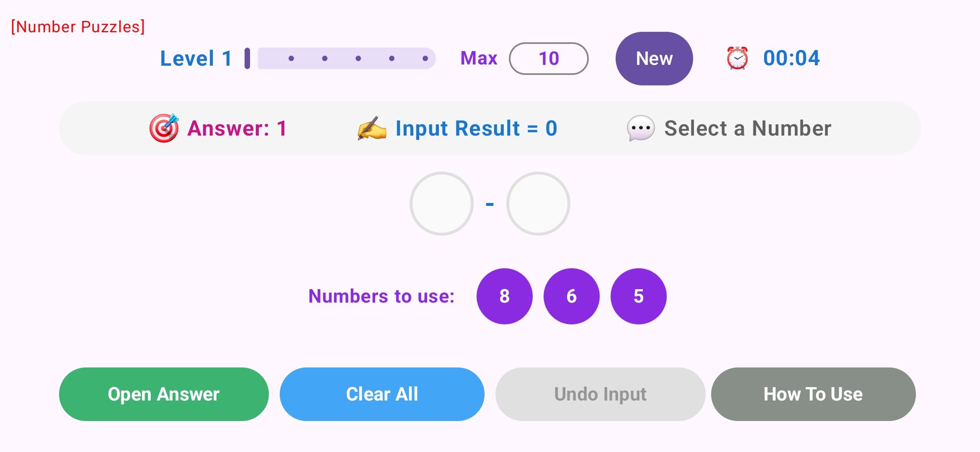Click the level progress bar
This screenshot has width=980, height=452.
point(346,59)
